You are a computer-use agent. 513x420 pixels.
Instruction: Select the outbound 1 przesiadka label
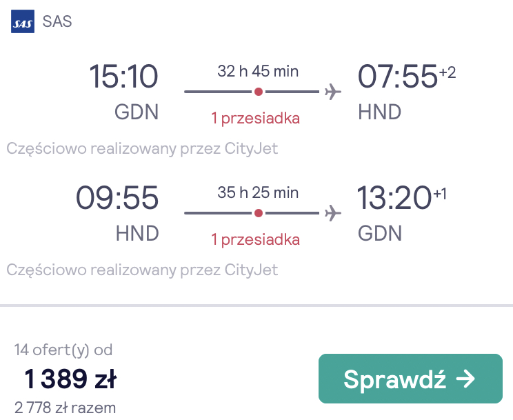point(256,119)
